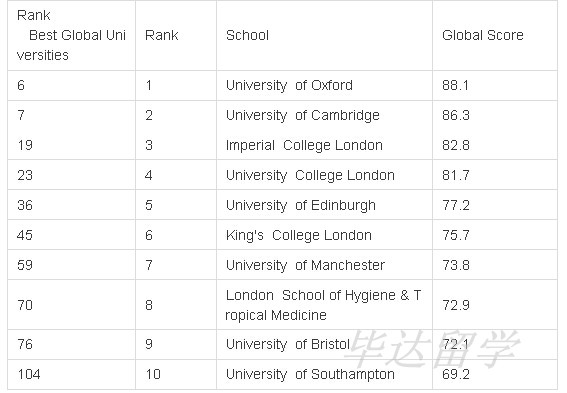Select the global score value 88.1
The width and height of the screenshot is (567, 393).
point(455,85)
